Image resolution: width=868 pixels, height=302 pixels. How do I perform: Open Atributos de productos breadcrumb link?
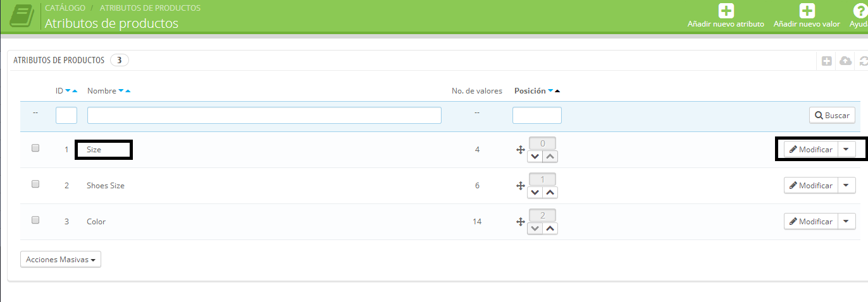(x=150, y=8)
